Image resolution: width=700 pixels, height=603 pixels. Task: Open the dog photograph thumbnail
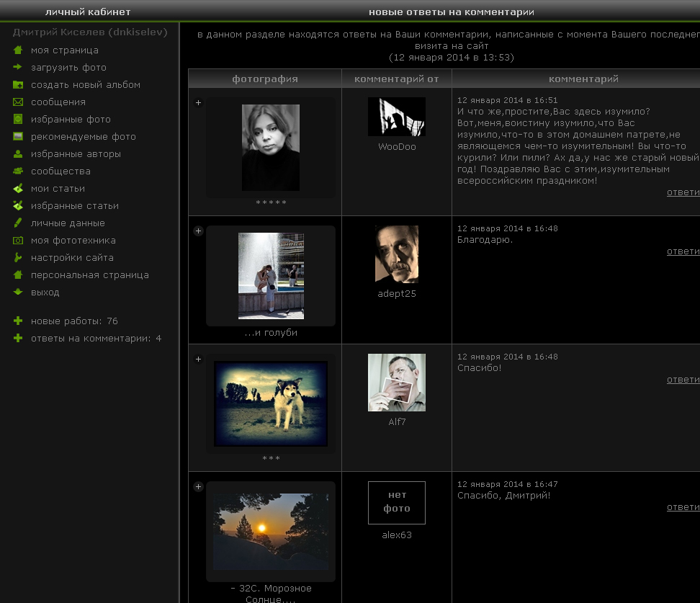click(271, 403)
